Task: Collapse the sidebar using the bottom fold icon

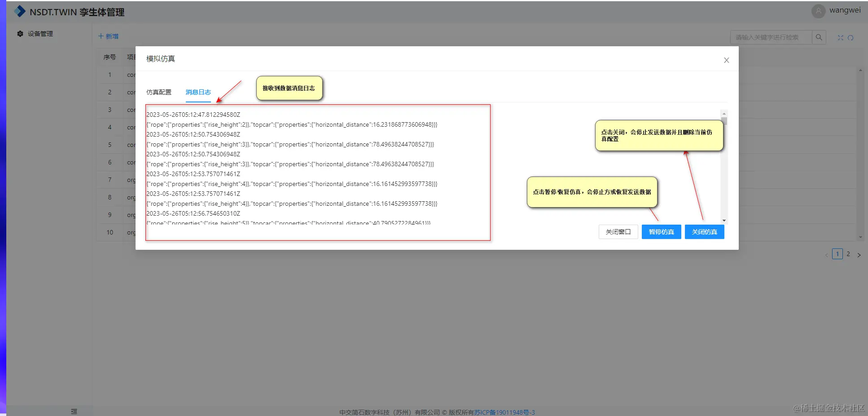Action: 74,411
